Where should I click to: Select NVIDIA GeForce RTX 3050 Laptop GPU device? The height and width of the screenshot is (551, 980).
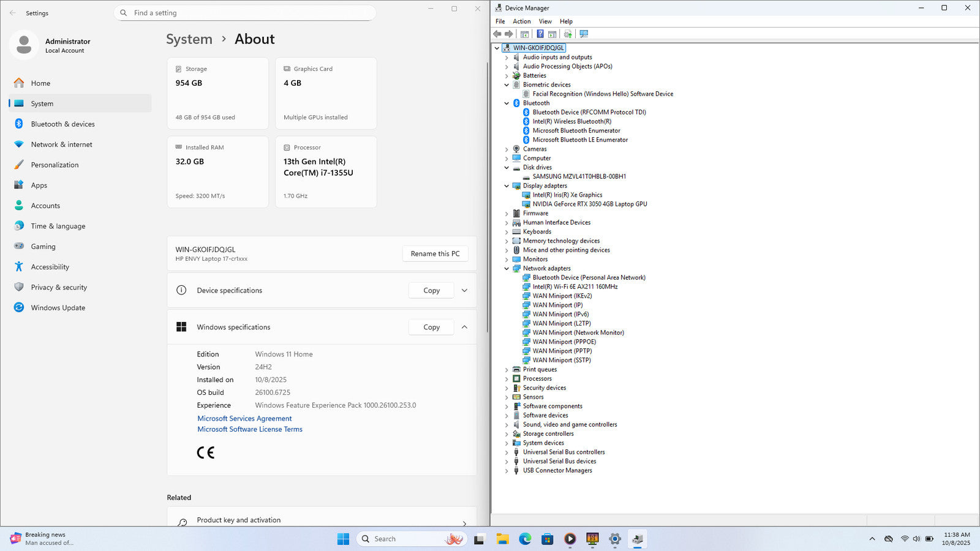(589, 204)
